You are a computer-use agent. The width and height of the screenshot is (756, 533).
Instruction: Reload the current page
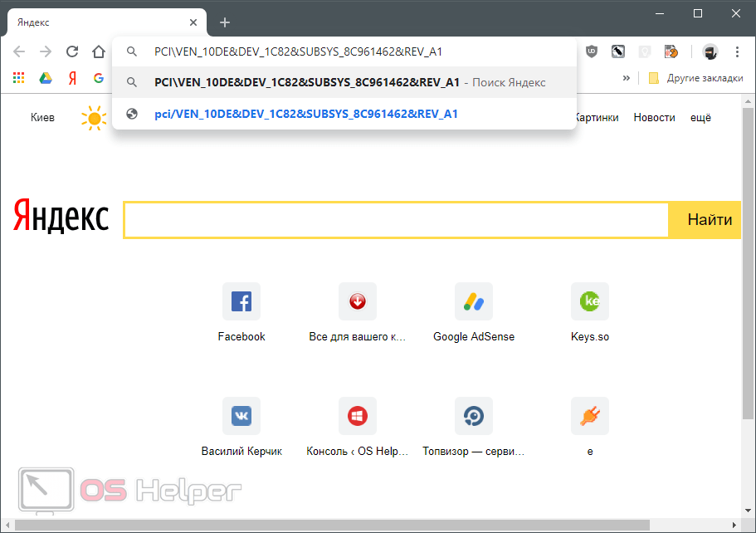tap(72, 52)
